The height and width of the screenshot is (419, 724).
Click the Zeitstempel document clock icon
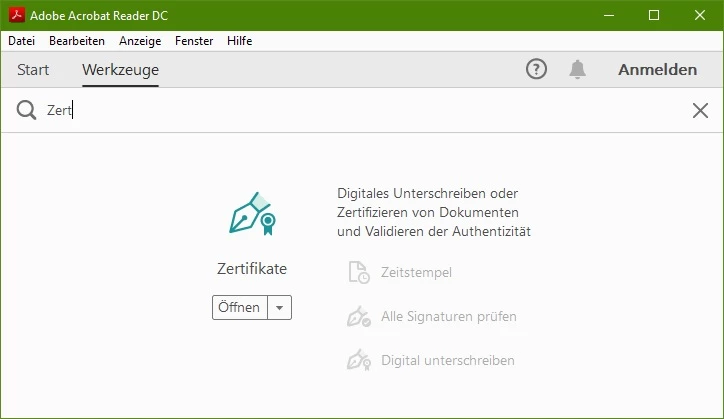point(359,272)
